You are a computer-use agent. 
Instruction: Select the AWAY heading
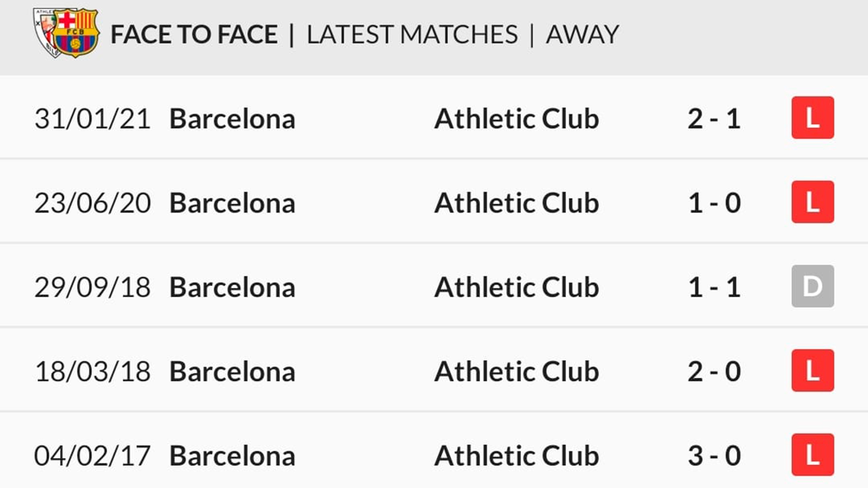(x=582, y=35)
